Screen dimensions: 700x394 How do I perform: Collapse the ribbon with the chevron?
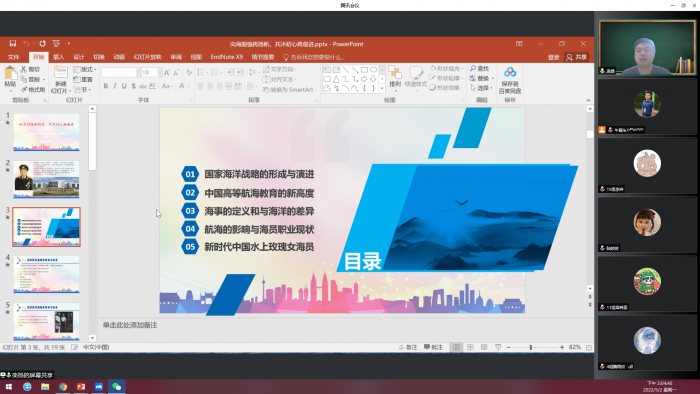[x=588, y=100]
